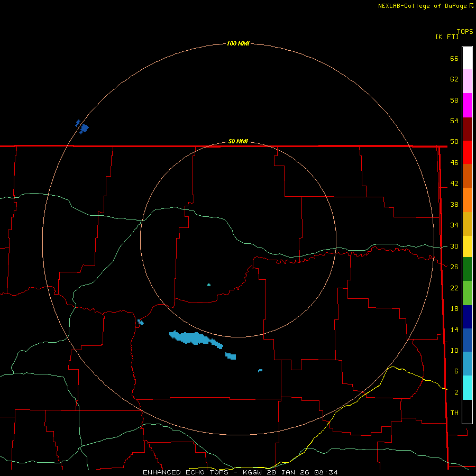
Task: Click the bright red legend swatch
Action: (x=467, y=152)
